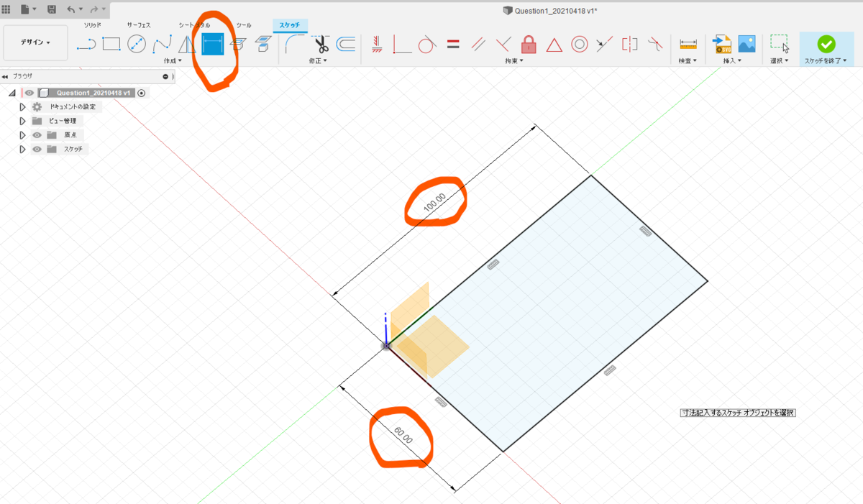Viewport: 863px width, 504px height.
Task: Open the 拘束 dropdown menu
Action: pyautogui.click(x=513, y=61)
